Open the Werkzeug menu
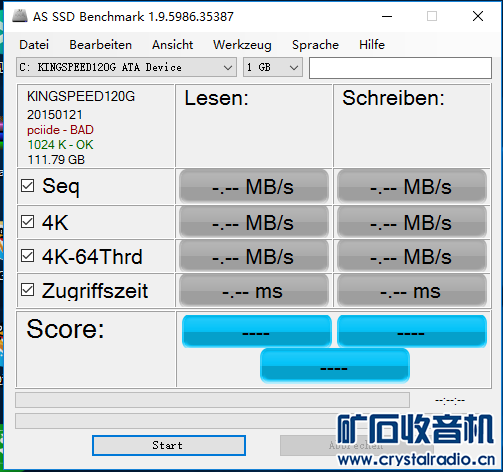The width and height of the screenshot is (503, 472). coord(242,45)
